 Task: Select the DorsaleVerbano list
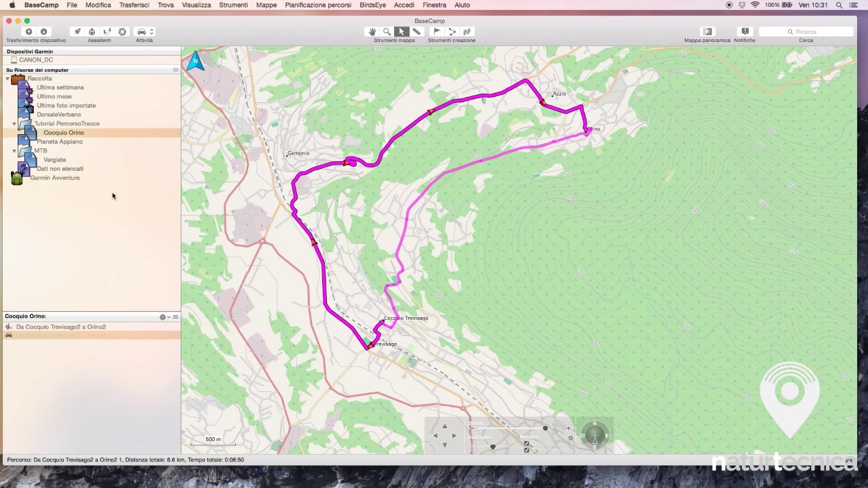coord(59,115)
